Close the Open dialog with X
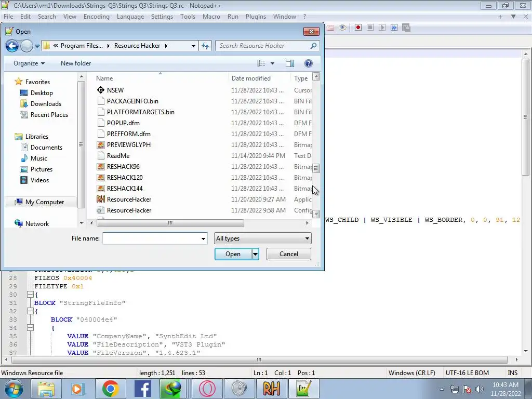The image size is (532, 399). 311,32
